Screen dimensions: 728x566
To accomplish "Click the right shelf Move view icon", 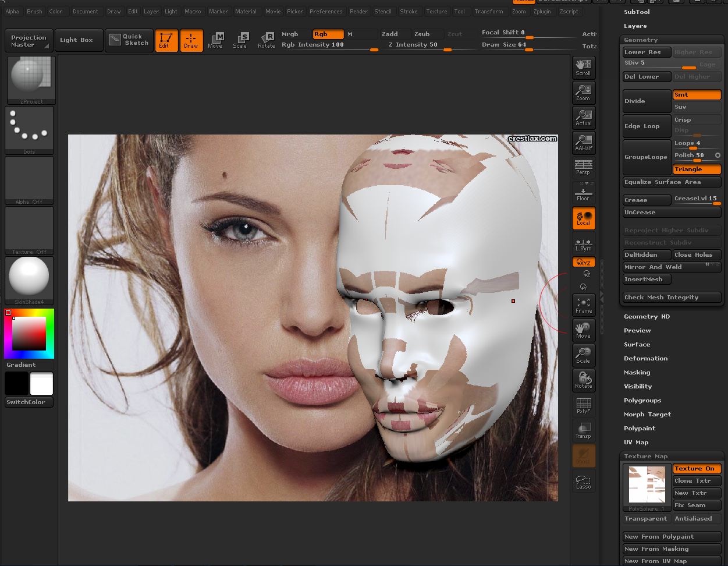I will [584, 330].
